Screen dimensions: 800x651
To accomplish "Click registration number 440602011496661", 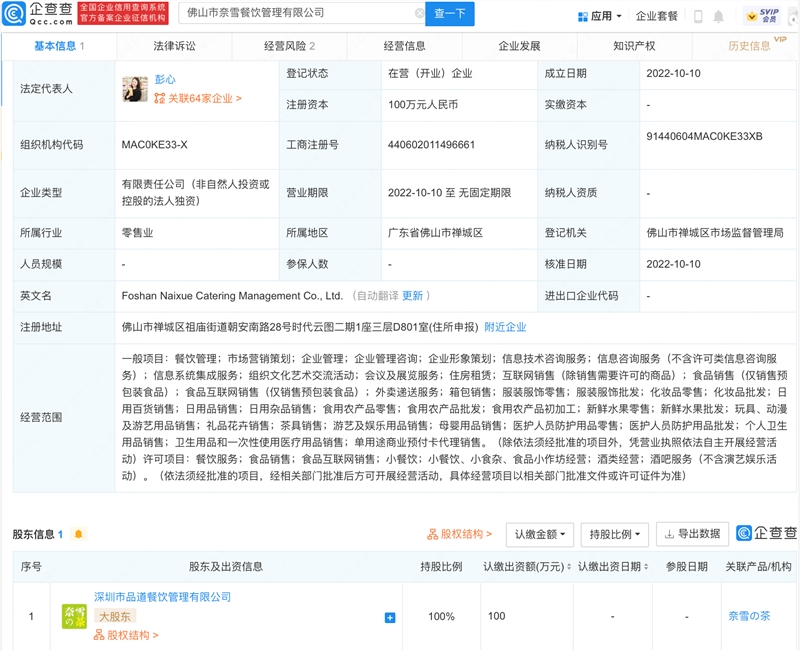I will (x=431, y=145).
